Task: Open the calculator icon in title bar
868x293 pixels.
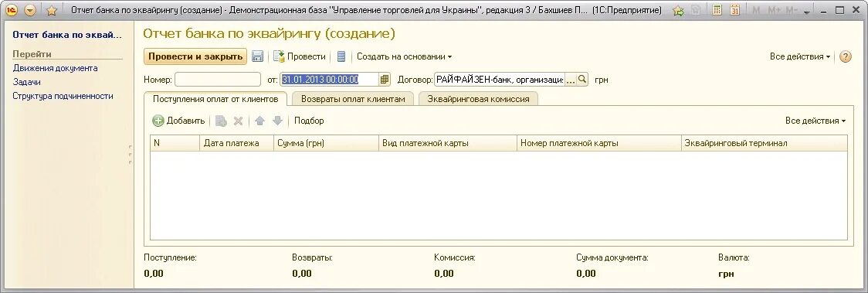Action: click(717, 10)
